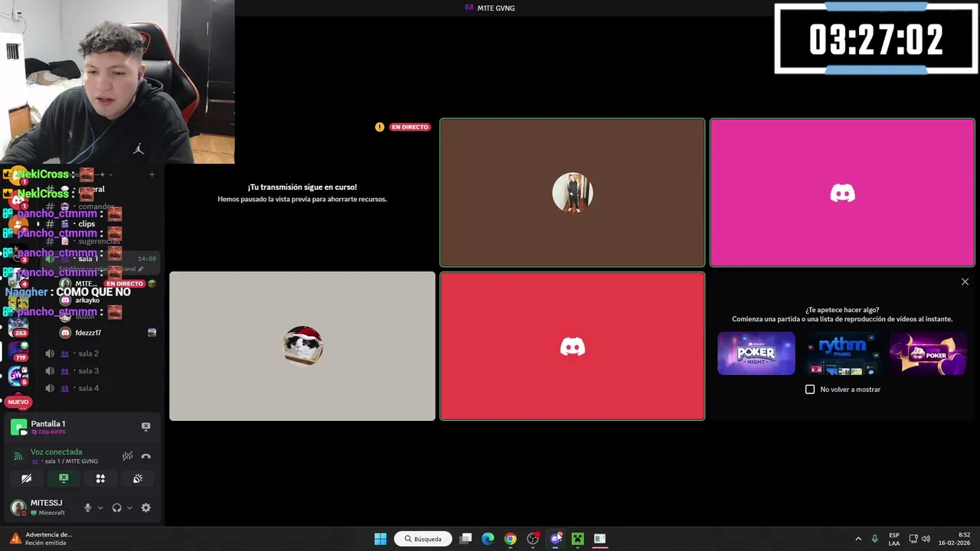Click the tray microphone icon

pos(874,539)
